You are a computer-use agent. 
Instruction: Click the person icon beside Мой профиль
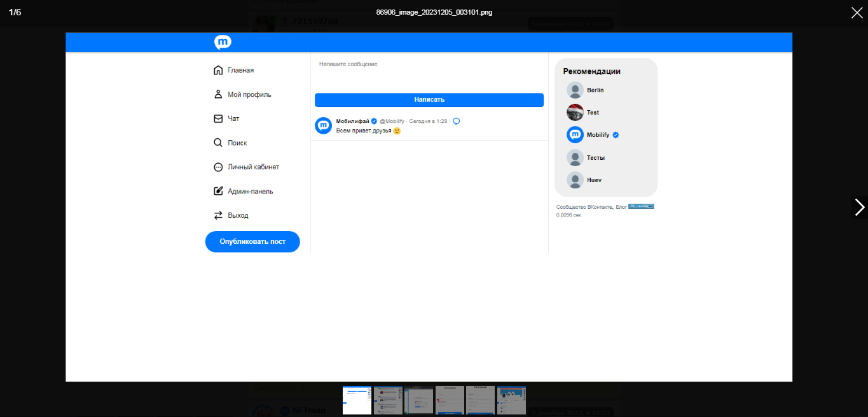(x=218, y=94)
